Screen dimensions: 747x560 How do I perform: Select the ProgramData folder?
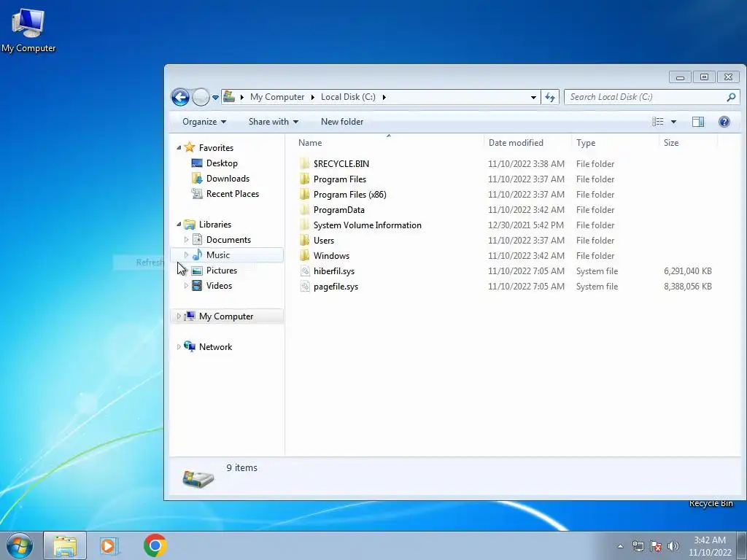pyautogui.click(x=338, y=210)
